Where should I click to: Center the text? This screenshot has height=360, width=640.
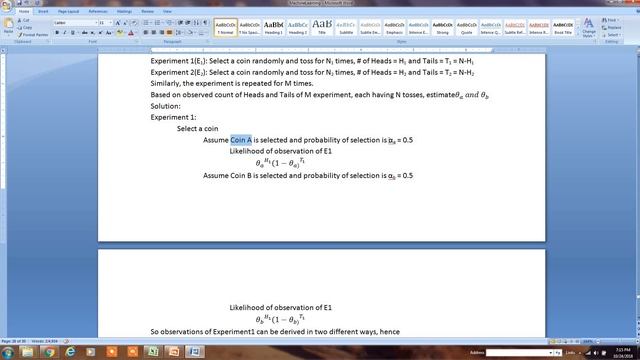coord(153,33)
